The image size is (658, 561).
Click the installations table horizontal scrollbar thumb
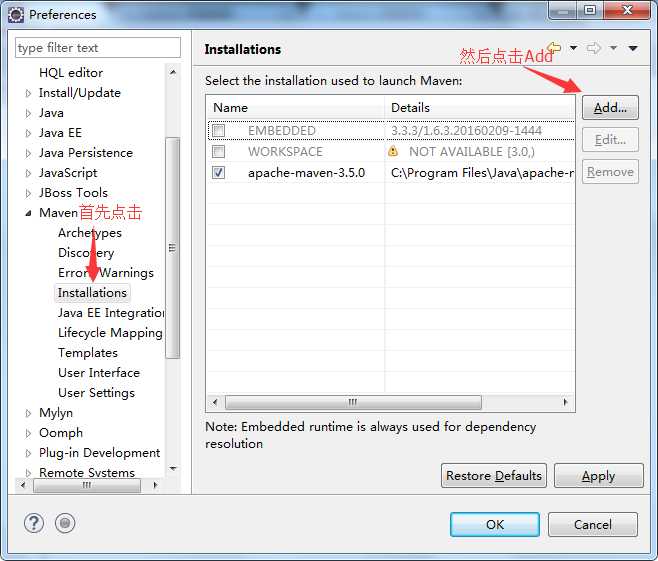(x=353, y=402)
